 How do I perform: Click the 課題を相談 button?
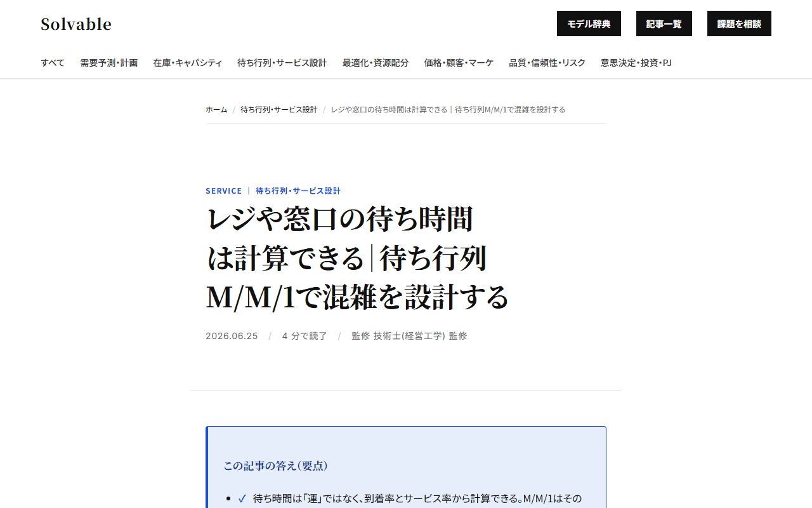[x=739, y=23]
